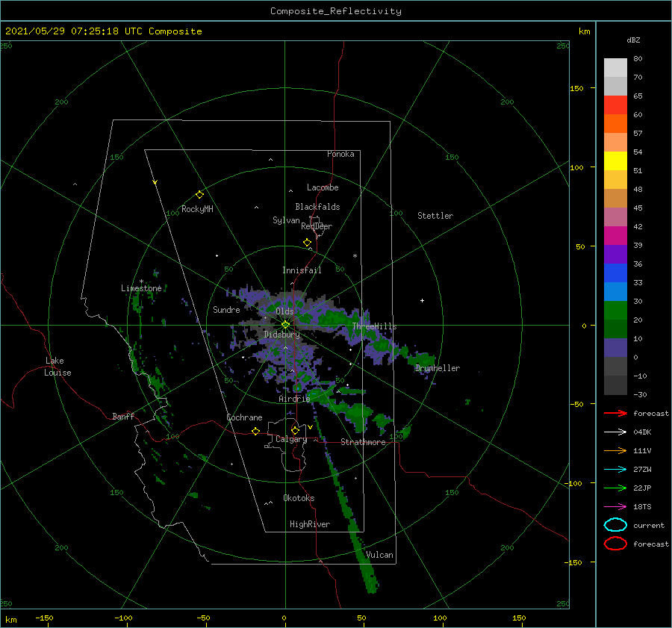Select the Didsbury city label

click(281, 335)
